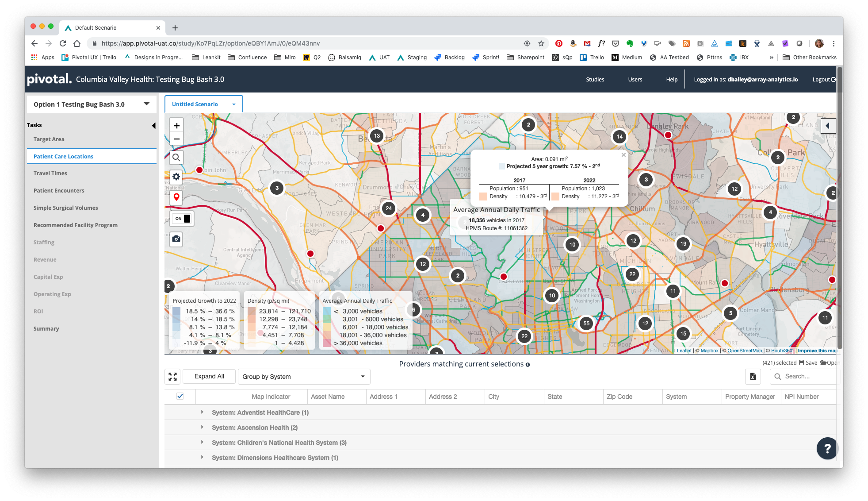Toggle full-screen table expand icon

pyautogui.click(x=172, y=377)
